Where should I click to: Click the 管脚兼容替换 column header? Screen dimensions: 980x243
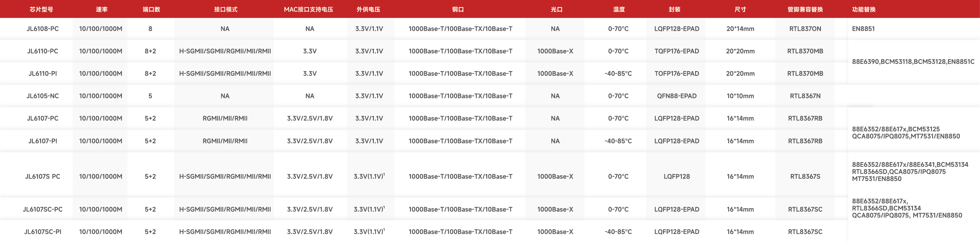click(805, 9)
